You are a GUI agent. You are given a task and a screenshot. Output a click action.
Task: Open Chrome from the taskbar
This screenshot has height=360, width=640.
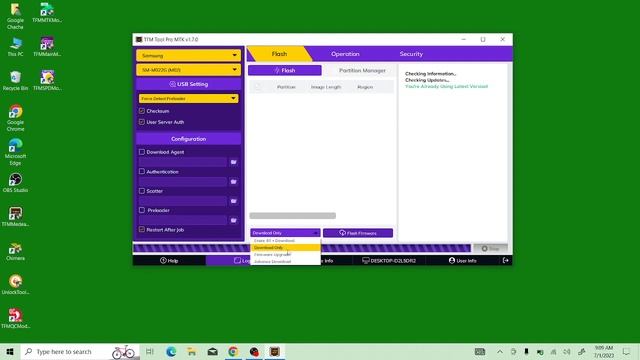click(233, 351)
